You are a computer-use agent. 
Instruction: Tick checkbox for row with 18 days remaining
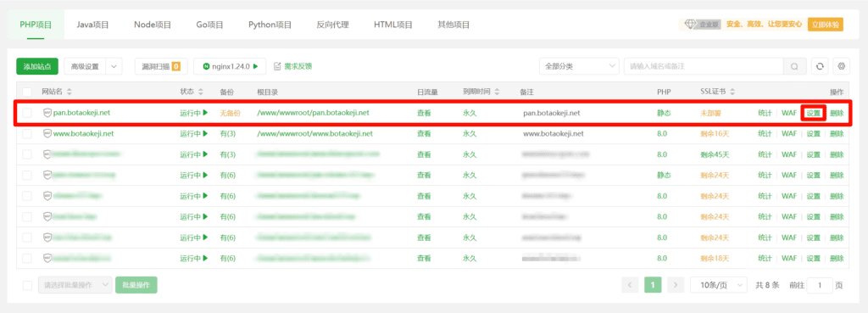(x=27, y=258)
